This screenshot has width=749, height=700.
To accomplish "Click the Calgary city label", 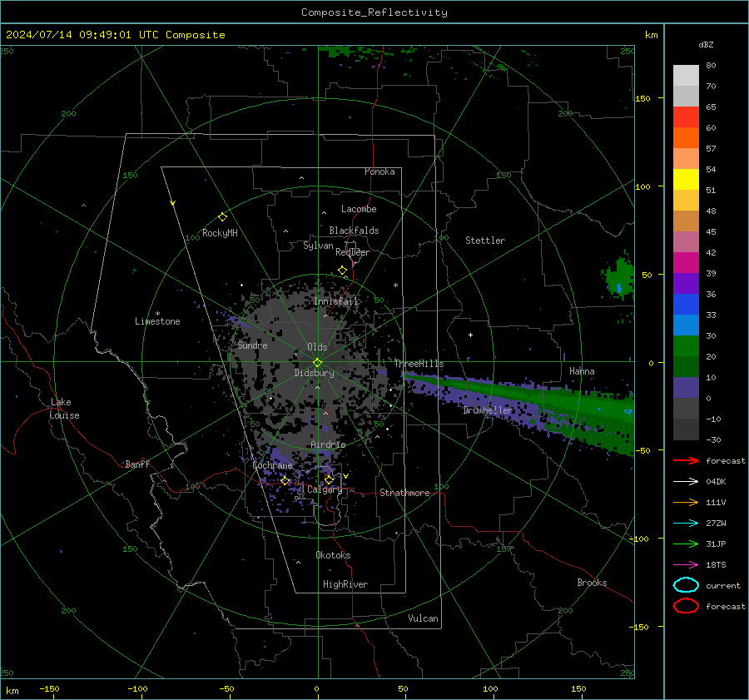I will pos(325,489).
